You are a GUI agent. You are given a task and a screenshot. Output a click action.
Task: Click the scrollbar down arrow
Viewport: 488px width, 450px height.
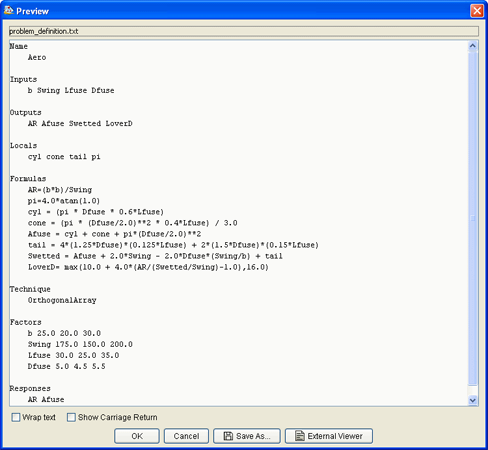pos(472,400)
